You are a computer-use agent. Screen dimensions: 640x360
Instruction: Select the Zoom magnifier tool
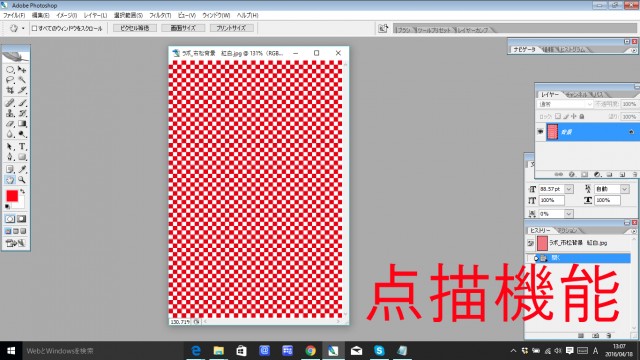click(22, 180)
